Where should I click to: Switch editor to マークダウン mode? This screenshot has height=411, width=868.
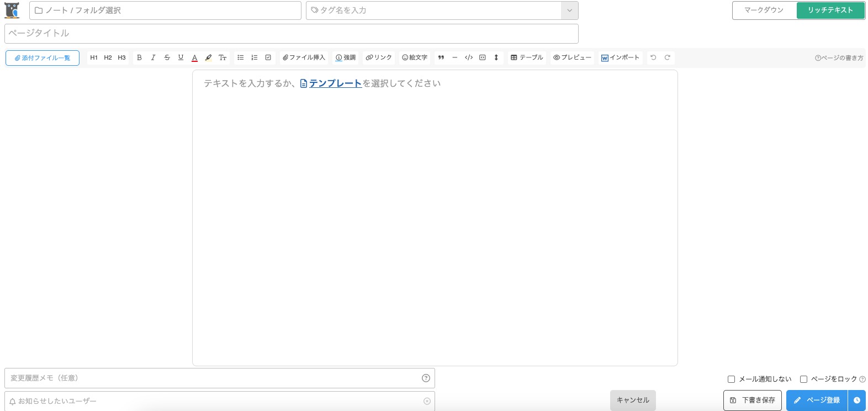click(x=764, y=10)
